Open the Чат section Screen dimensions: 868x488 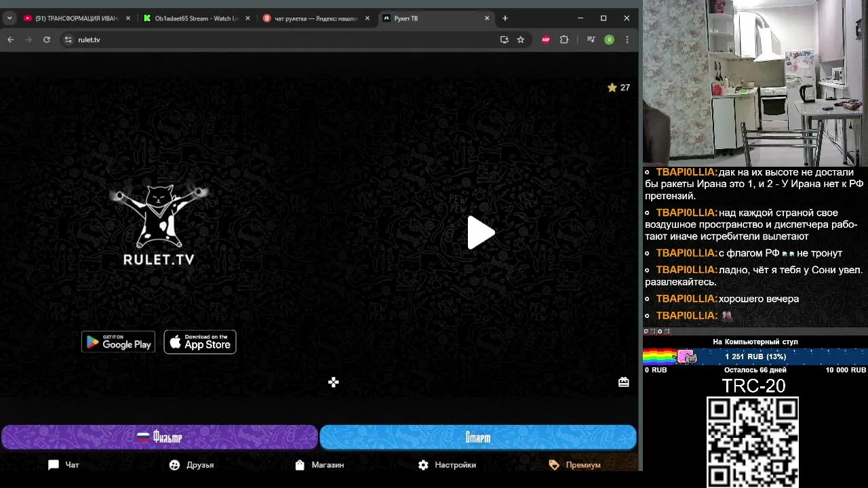pyautogui.click(x=64, y=465)
